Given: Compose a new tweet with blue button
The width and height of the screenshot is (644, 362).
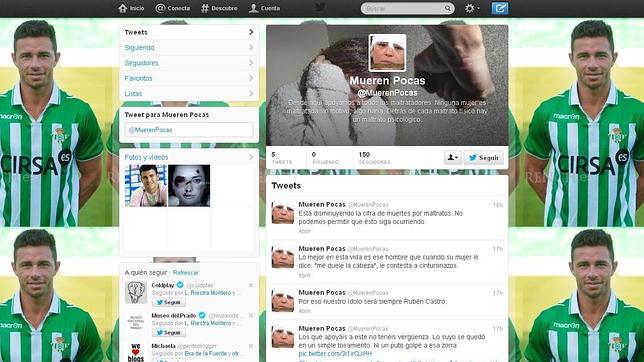Looking at the screenshot, I should [x=500, y=8].
